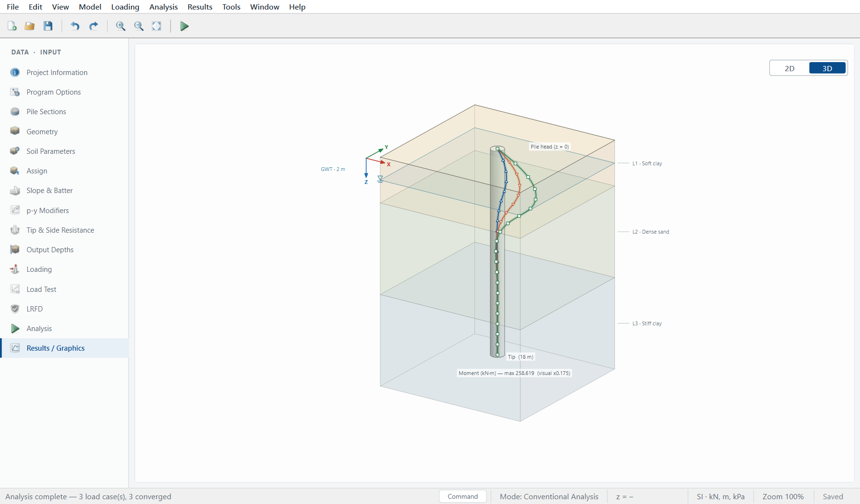Click the Soil Parameters icon

point(15,151)
